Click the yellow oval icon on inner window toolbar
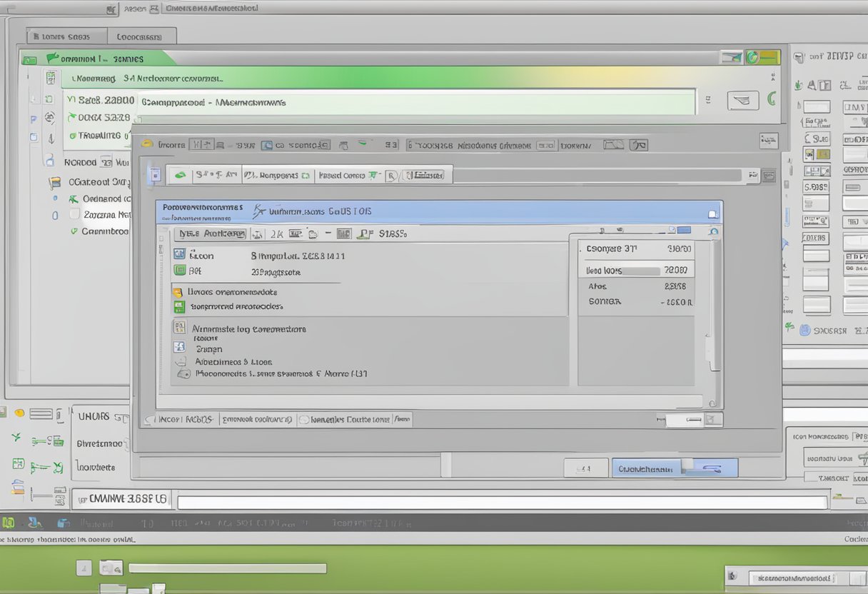The height and width of the screenshot is (594, 868). tap(147, 144)
